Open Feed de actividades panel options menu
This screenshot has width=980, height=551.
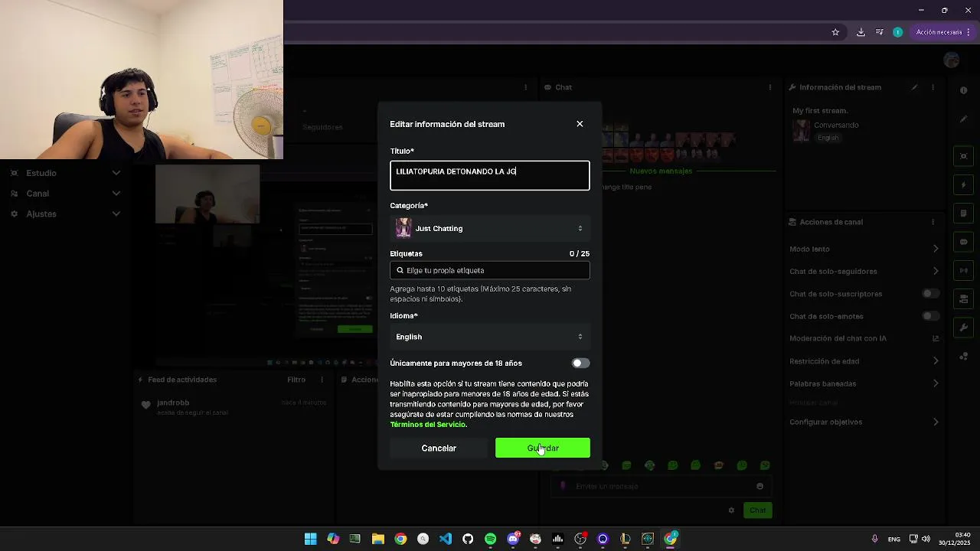click(322, 380)
